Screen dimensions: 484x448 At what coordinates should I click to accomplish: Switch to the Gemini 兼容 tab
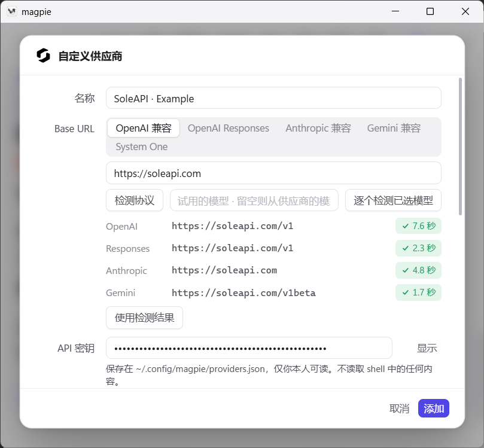click(394, 128)
